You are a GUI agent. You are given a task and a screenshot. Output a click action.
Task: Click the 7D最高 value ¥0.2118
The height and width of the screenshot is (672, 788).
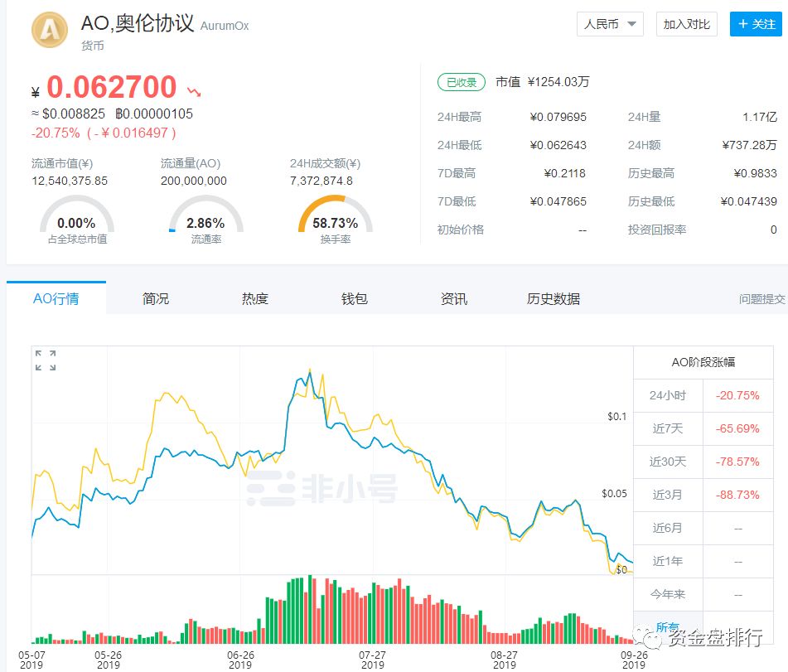(565, 173)
